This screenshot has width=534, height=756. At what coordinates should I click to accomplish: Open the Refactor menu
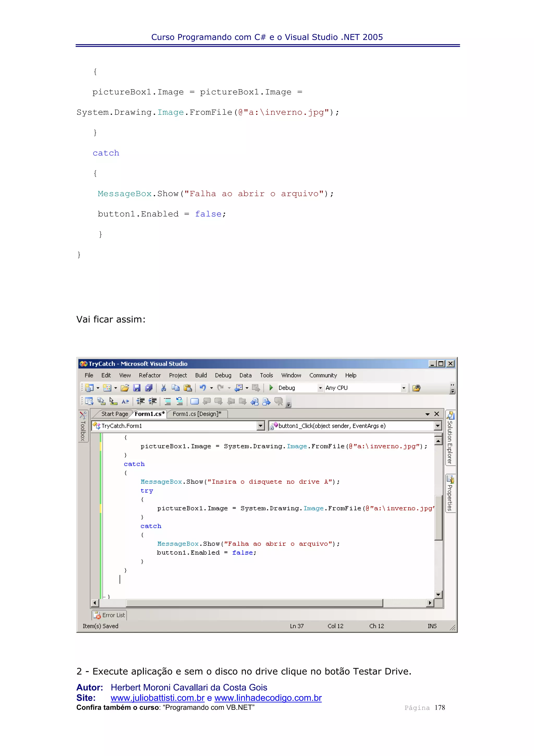pos(150,375)
